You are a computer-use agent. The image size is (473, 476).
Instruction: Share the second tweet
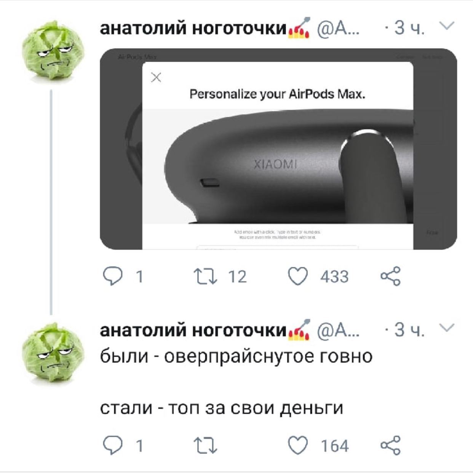pyautogui.click(x=390, y=445)
